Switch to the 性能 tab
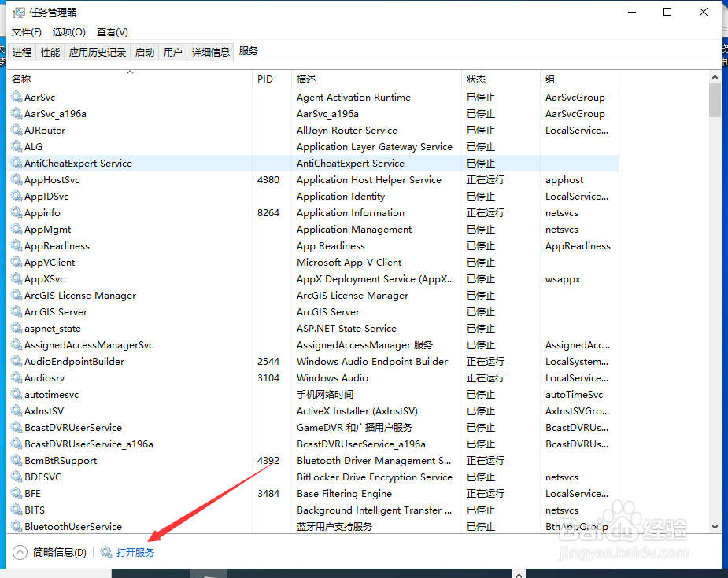The image size is (728, 578). (x=50, y=53)
